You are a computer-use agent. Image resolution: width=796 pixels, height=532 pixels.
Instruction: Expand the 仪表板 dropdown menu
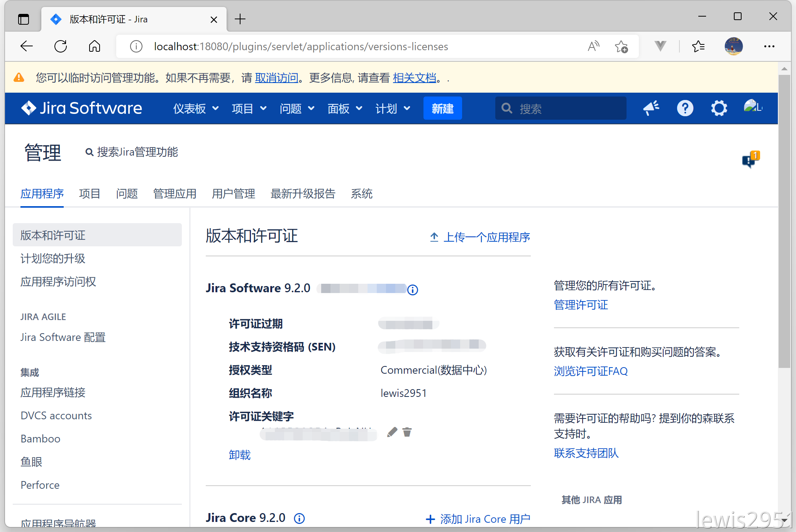tap(196, 108)
